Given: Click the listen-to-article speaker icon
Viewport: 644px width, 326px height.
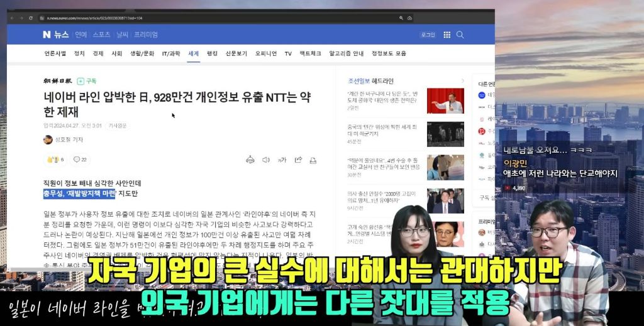Looking at the screenshot, I should [x=266, y=160].
